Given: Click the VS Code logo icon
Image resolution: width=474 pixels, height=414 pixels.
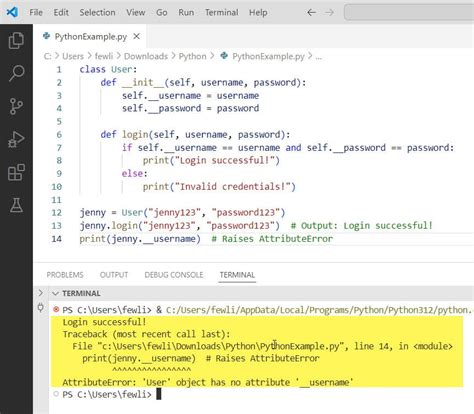Looking at the screenshot, I should [12, 12].
